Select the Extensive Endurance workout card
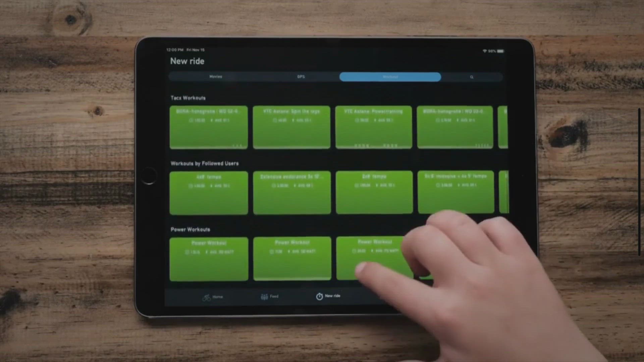 [x=291, y=193]
